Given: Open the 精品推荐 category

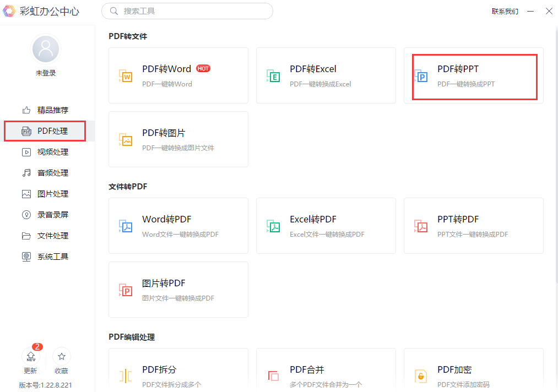Looking at the screenshot, I should tap(47, 110).
